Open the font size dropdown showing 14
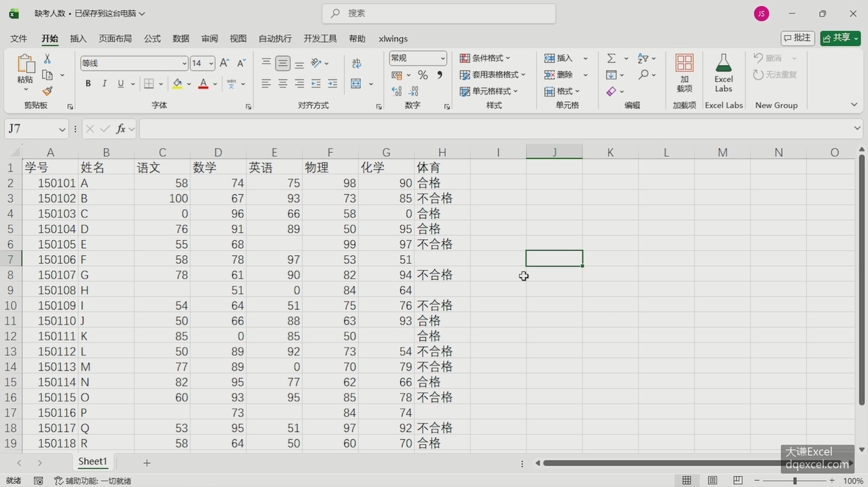Viewport: 868px width, 487px height. 211,64
